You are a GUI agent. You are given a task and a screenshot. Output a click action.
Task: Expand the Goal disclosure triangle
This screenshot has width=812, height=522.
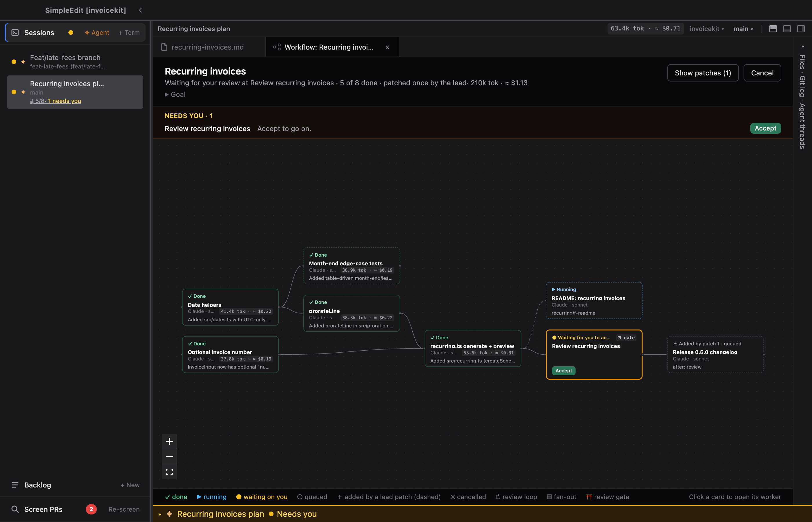pyautogui.click(x=166, y=95)
